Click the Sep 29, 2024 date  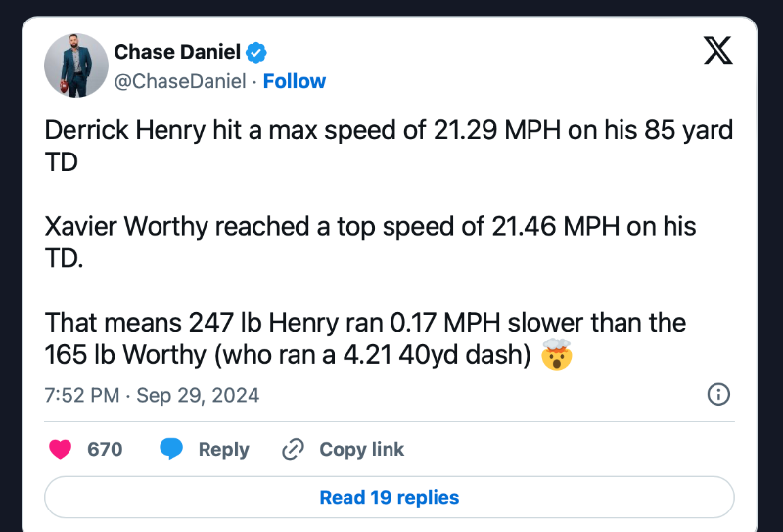point(198,395)
